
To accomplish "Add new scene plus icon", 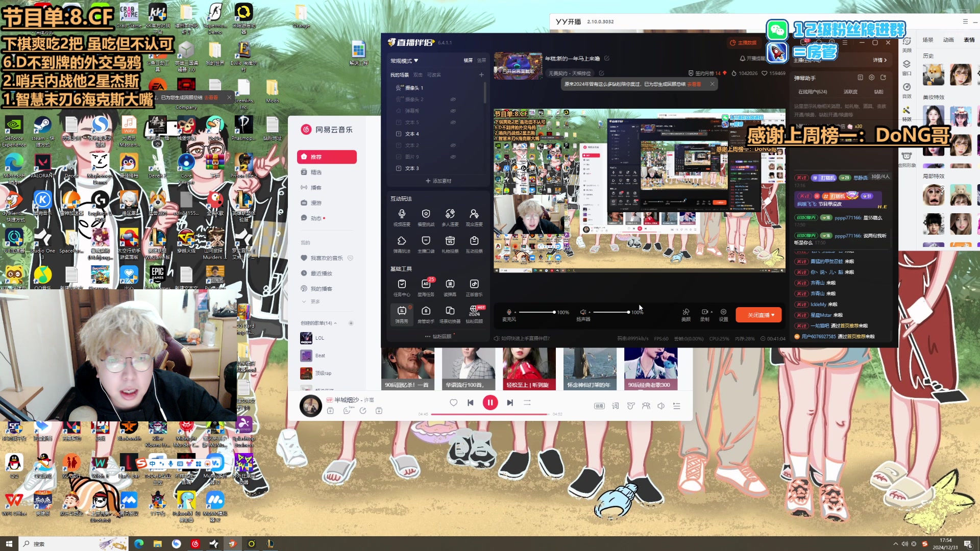I will coord(481,75).
